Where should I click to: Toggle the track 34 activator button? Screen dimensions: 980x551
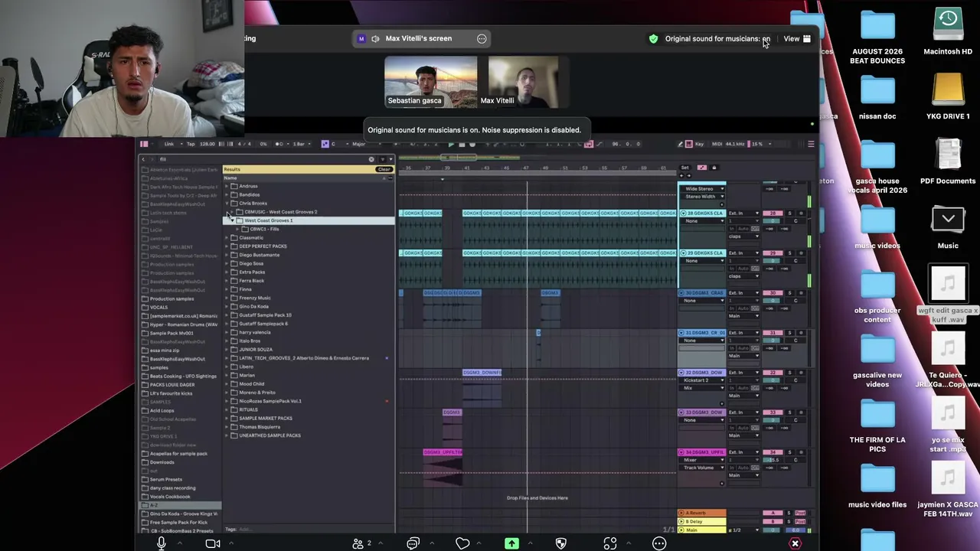tap(773, 452)
